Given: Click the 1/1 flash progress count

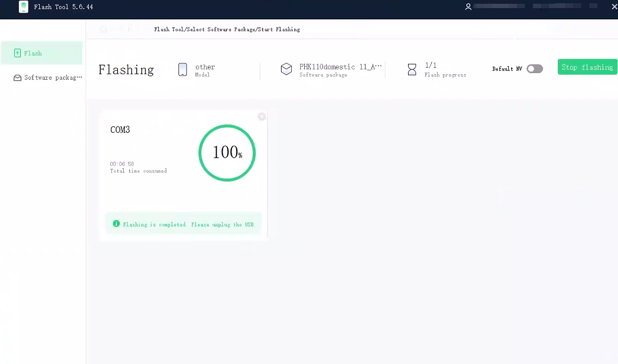Looking at the screenshot, I should click(431, 65).
